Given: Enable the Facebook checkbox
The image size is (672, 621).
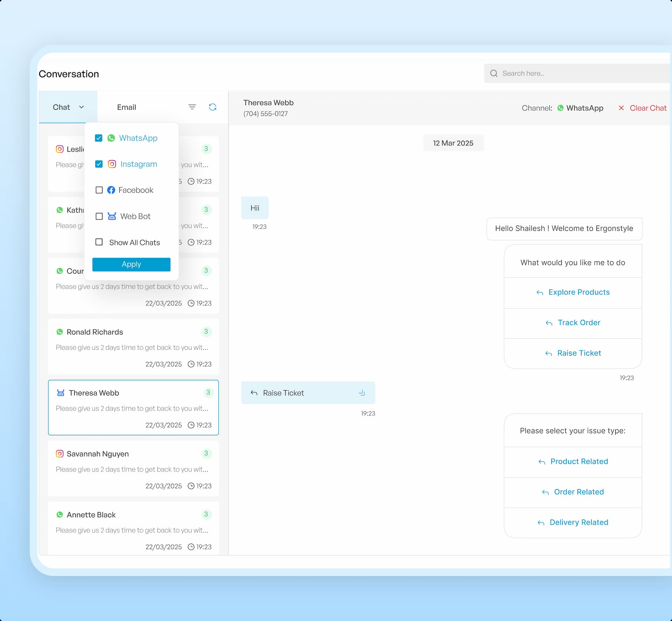Looking at the screenshot, I should point(99,190).
